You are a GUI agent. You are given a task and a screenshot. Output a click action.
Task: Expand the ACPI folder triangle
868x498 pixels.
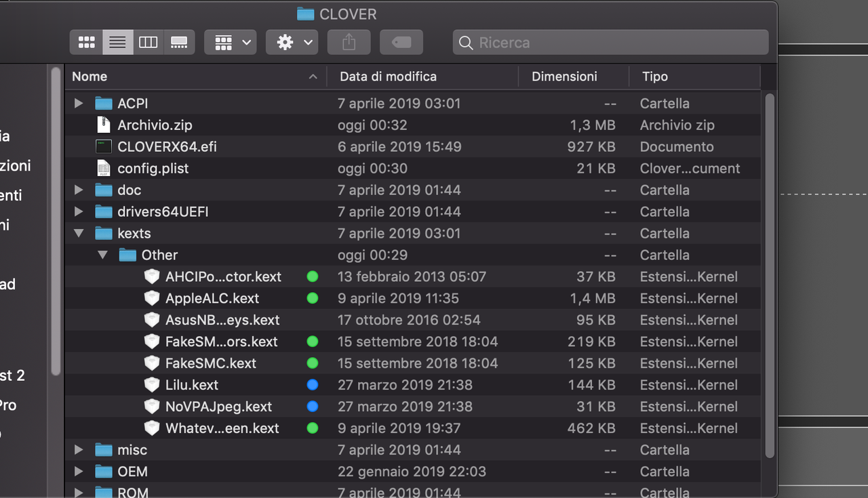[79, 103]
